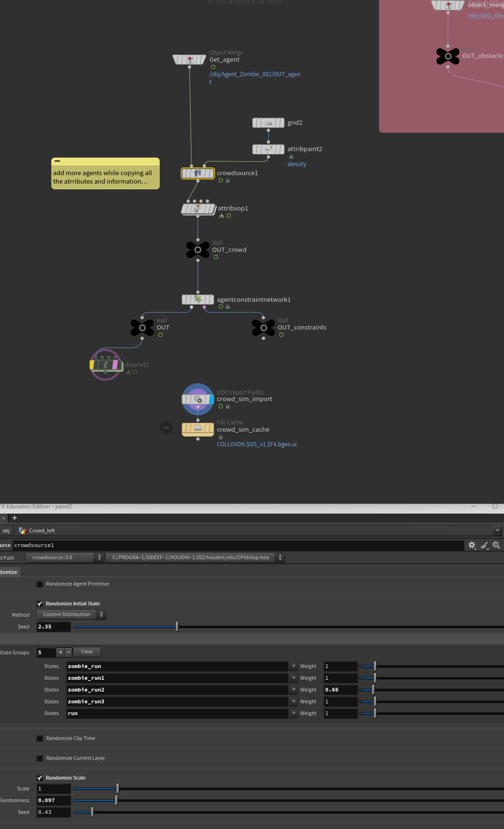The width and height of the screenshot is (504, 829).
Task: Click the sticky note text about agents
Action: (103, 177)
